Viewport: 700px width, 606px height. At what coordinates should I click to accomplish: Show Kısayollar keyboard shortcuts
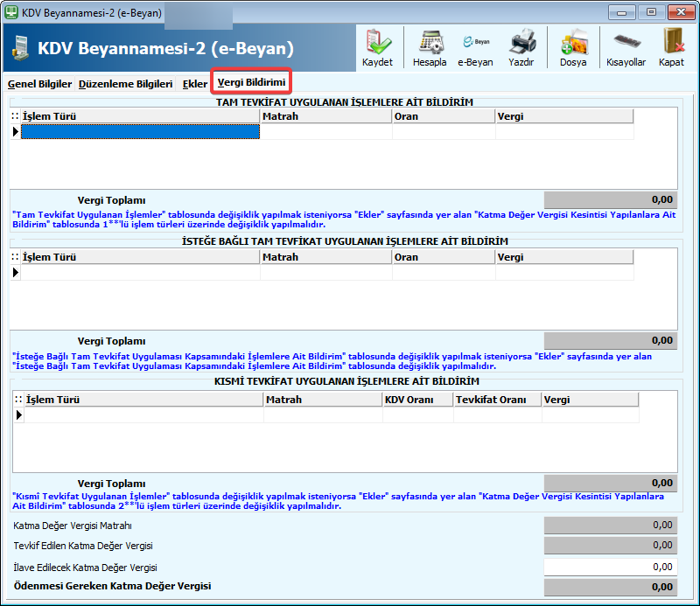point(626,47)
